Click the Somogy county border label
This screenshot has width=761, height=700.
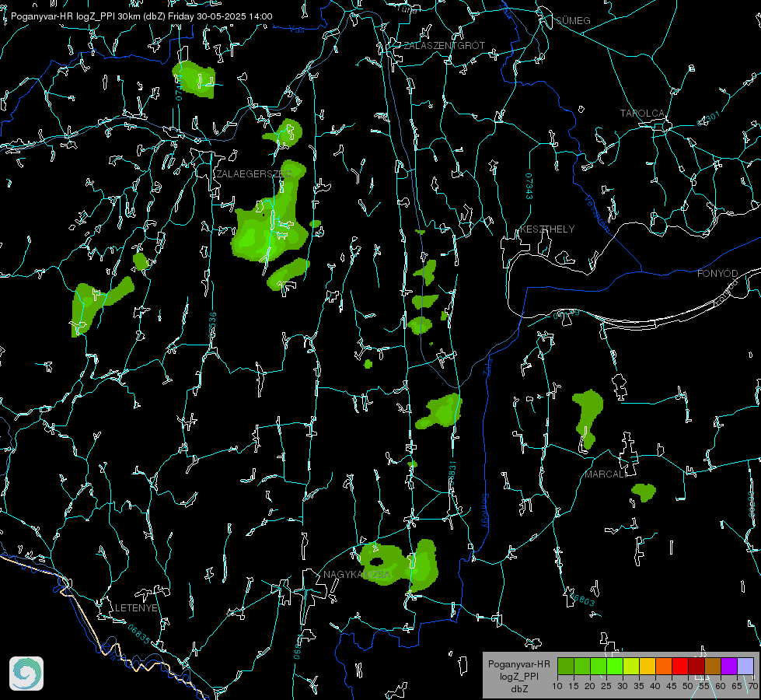coord(485,510)
